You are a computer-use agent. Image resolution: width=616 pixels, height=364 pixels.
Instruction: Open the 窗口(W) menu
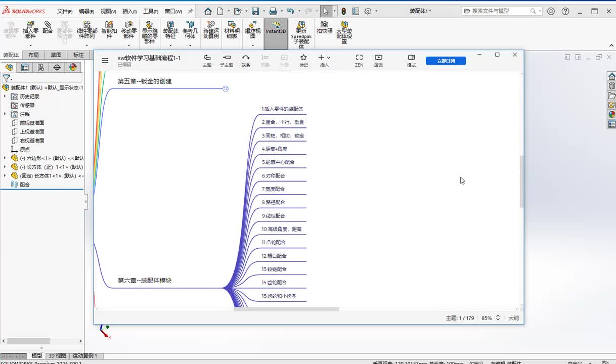173,11
